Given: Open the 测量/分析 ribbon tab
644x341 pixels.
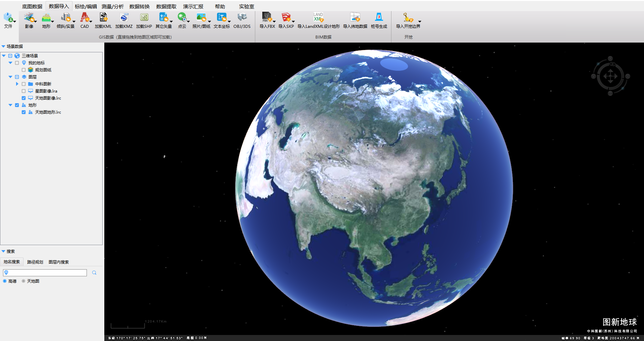Looking at the screenshot, I should (113, 6).
